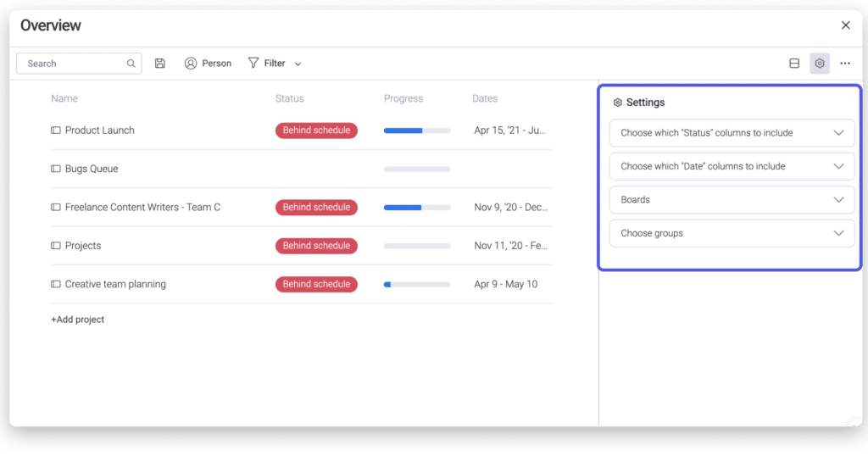Click the Dates column header
The image size is (868, 456).
point(485,98)
